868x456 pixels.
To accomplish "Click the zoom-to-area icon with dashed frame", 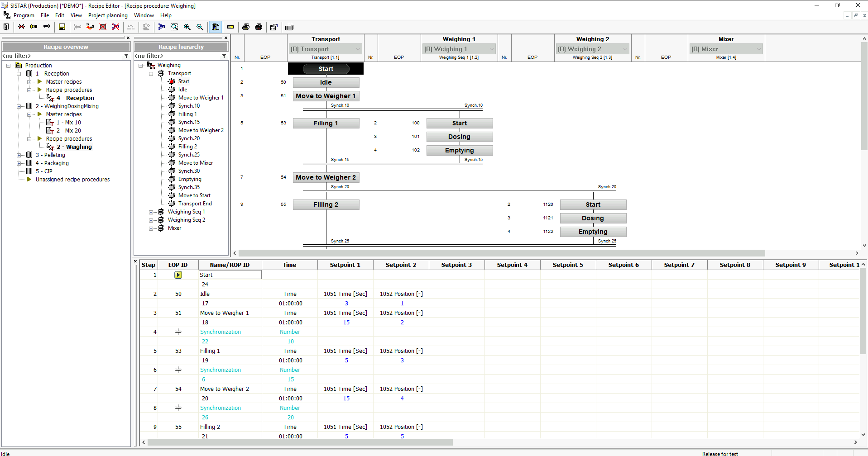I will (x=174, y=27).
